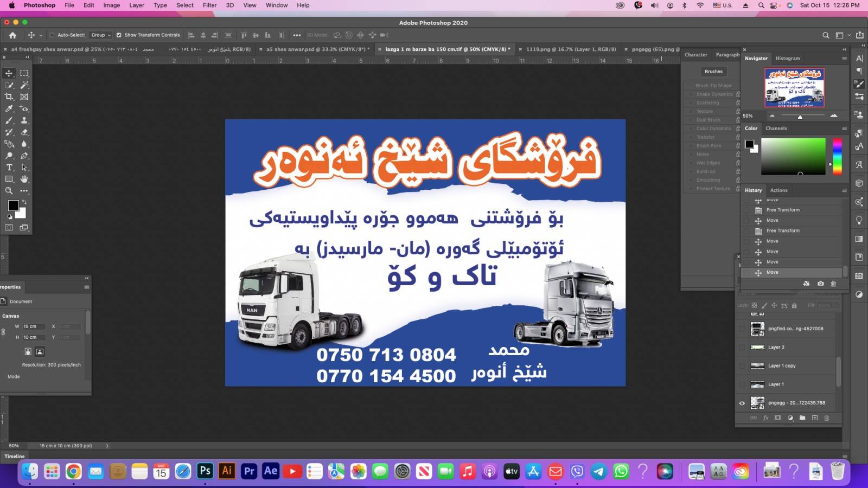Select the Frame tool
This screenshot has width=868, height=488.
(x=24, y=97)
